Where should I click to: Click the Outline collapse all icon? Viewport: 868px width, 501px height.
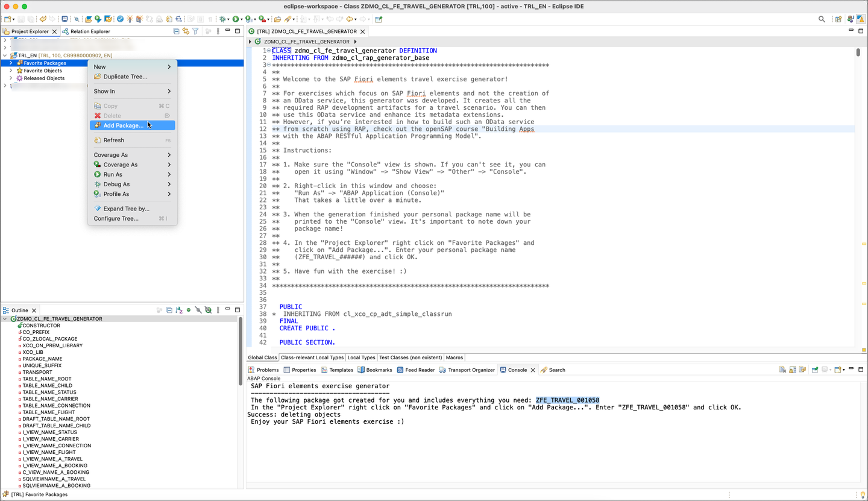(169, 310)
